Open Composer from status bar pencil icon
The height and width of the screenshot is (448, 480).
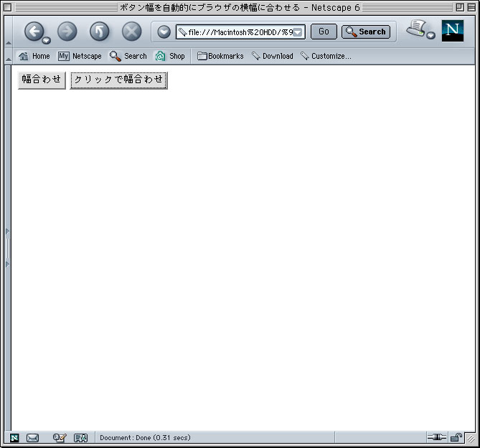coord(60,438)
